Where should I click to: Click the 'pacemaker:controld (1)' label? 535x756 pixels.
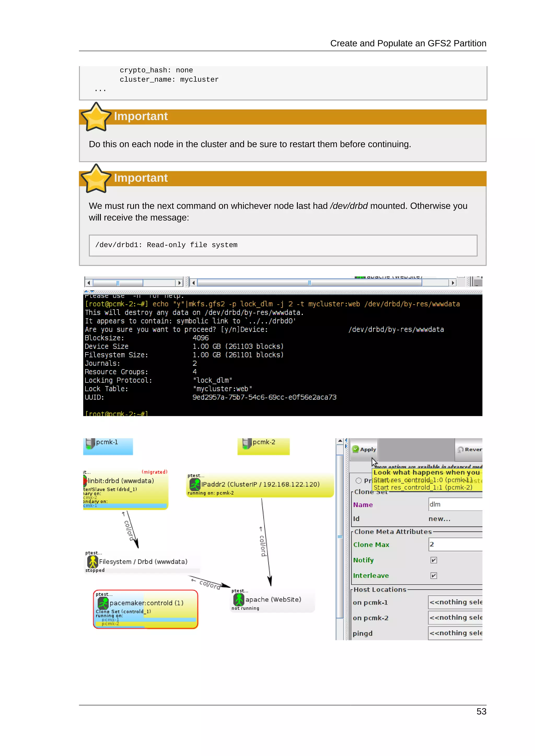pyautogui.click(x=147, y=603)
